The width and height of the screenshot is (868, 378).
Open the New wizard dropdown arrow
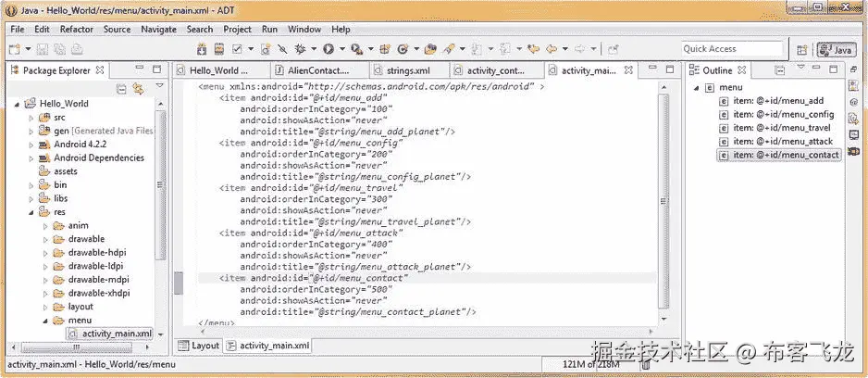coord(27,49)
